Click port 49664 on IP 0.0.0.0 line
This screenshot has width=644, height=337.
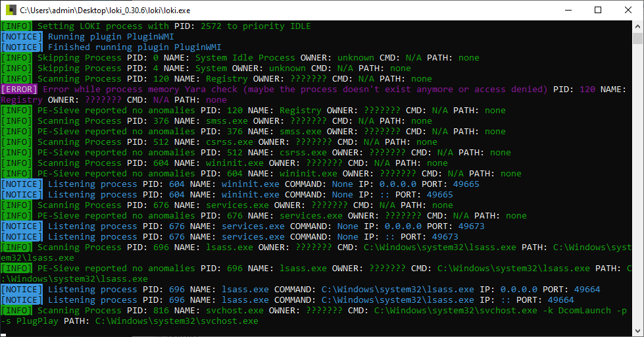tap(587, 290)
